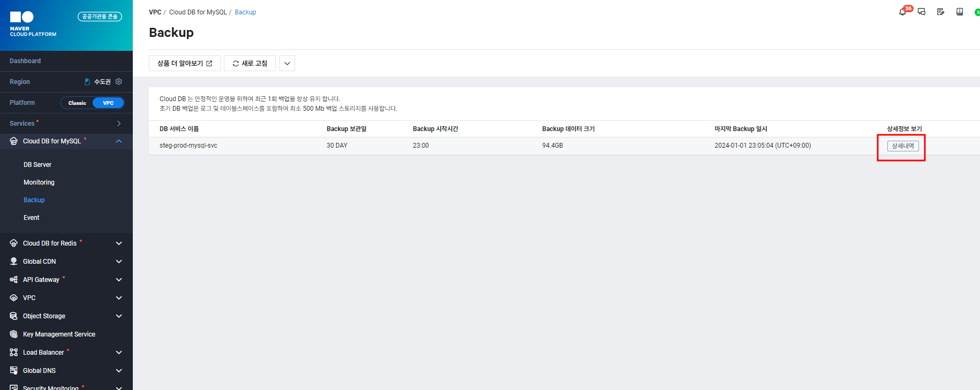Expand the Cloud DB for Redis section
This screenshot has width=980, height=390.
(x=119, y=243)
